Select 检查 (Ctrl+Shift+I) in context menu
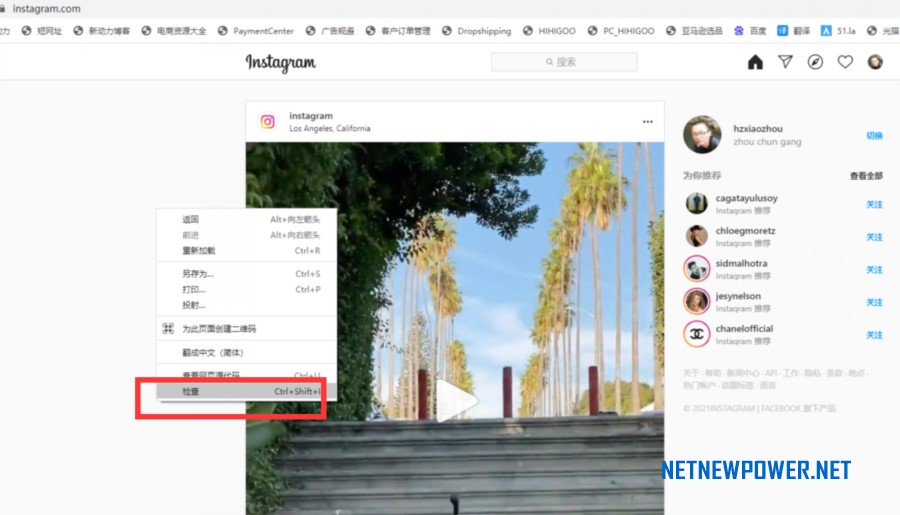The width and height of the screenshot is (900, 515). (247, 392)
